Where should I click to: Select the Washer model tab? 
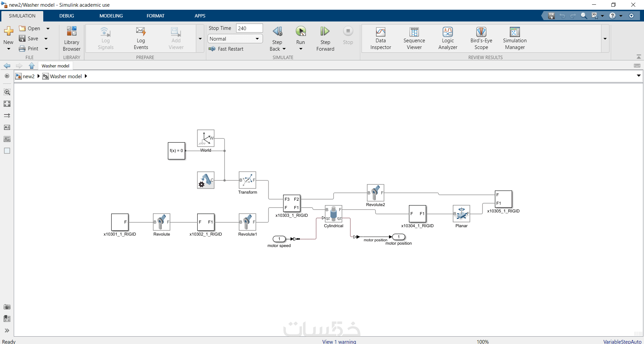[55, 66]
